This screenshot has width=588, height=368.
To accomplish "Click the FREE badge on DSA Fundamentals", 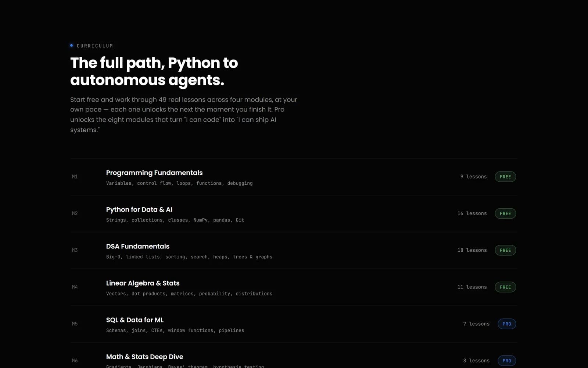I will click(x=505, y=250).
